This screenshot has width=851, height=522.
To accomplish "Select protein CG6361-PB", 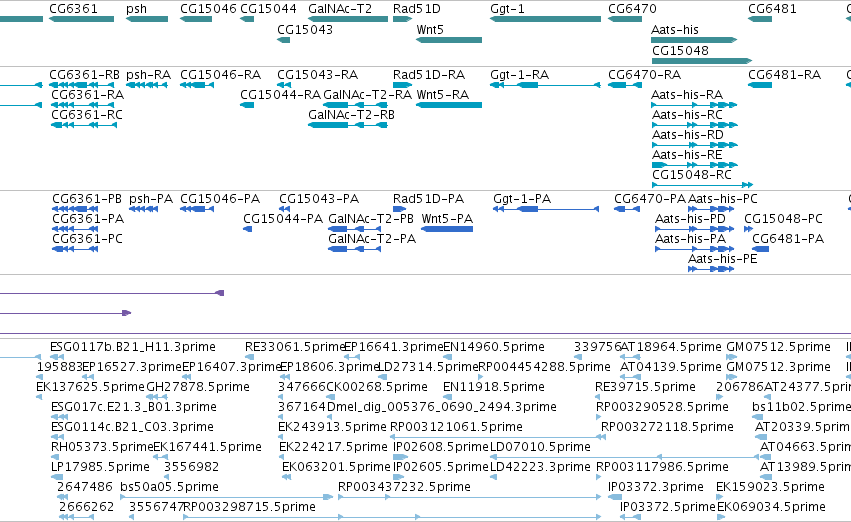I will pyautogui.click(x=87, y=199).
